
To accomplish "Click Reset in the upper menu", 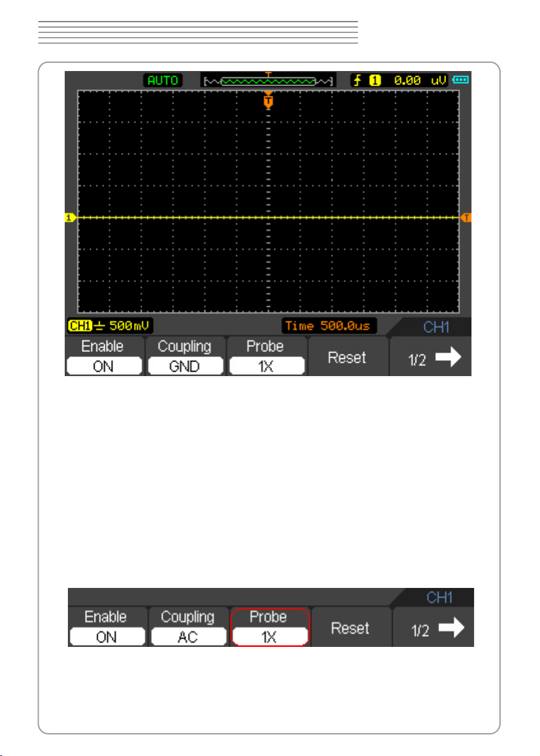I will (x=348, y=357).
